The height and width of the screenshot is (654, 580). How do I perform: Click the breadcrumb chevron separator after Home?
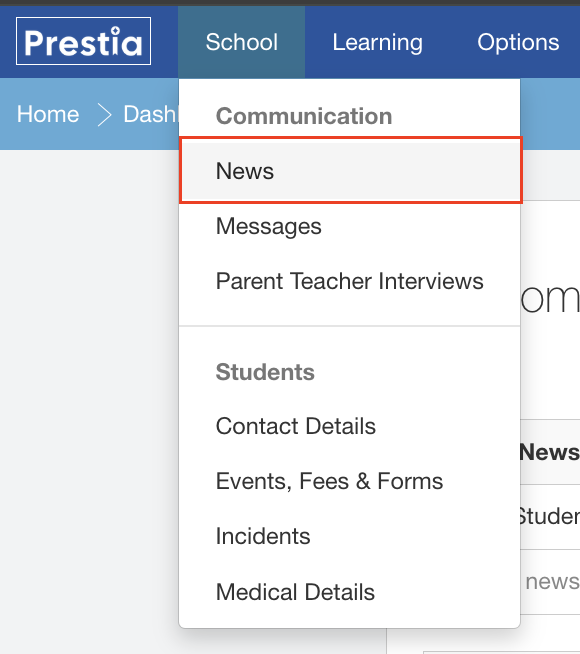coord(104,114)
